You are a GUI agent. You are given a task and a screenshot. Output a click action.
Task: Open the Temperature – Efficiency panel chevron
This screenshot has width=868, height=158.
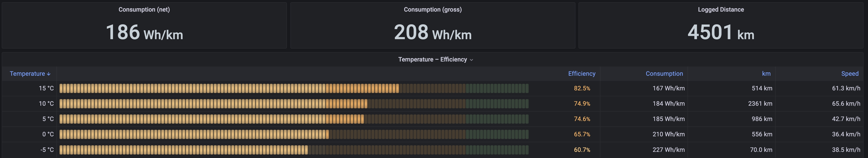(x=471, y=60)
